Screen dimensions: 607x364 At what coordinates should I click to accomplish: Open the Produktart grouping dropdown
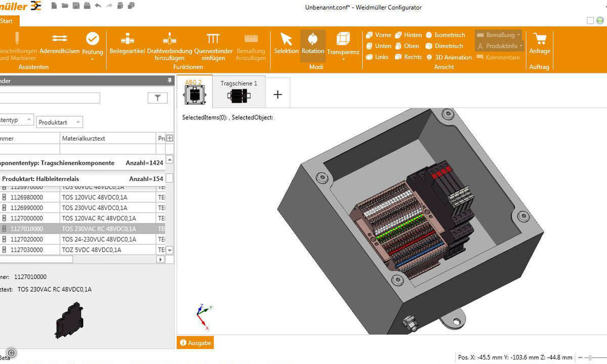pyautogui.click(x=59, y=122)
